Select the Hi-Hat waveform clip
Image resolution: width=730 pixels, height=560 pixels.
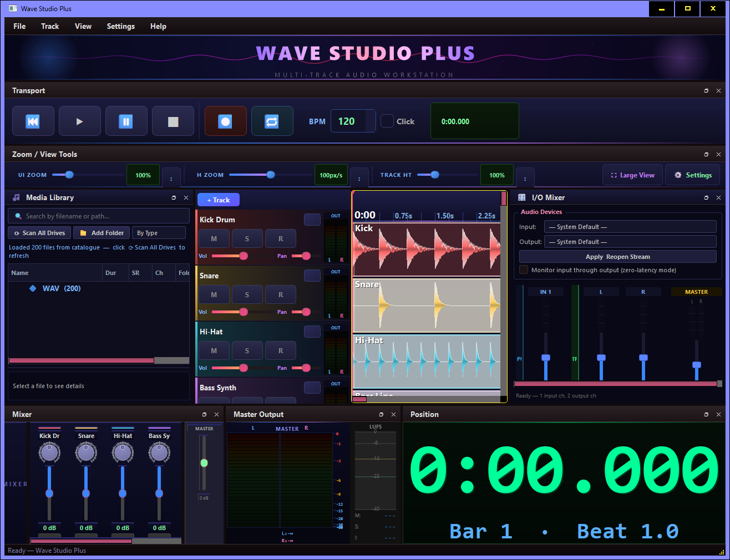pyautogui.click(x=427, y=361)
